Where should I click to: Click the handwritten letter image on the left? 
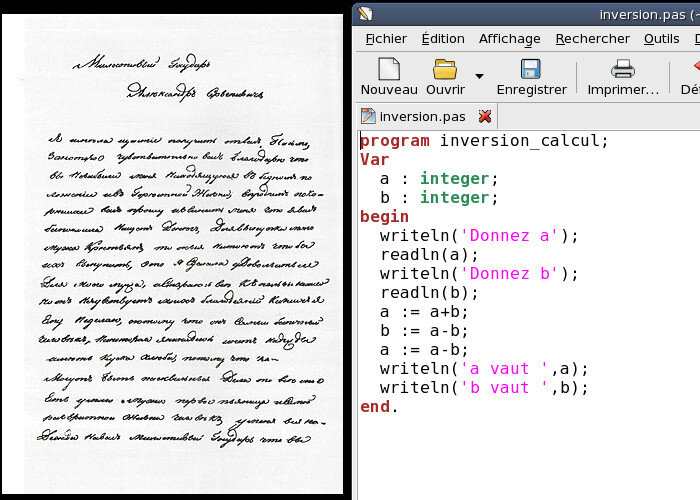pos(173,254)
